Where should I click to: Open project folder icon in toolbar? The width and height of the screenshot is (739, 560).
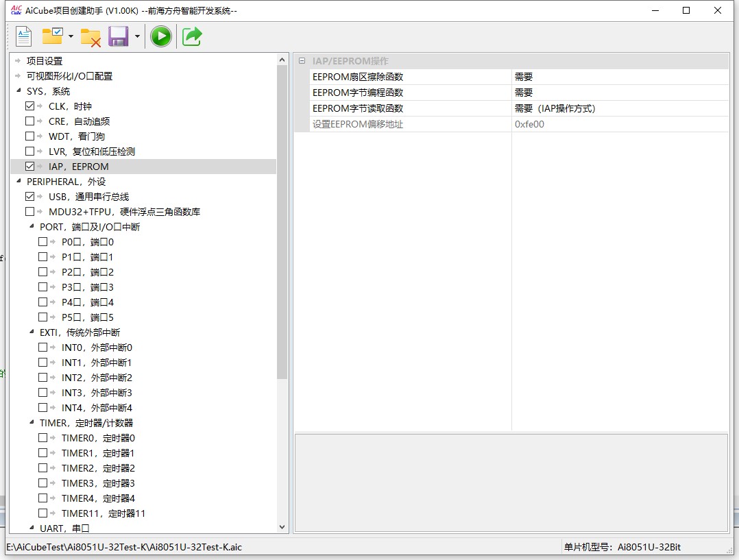(x=52, y=36)
